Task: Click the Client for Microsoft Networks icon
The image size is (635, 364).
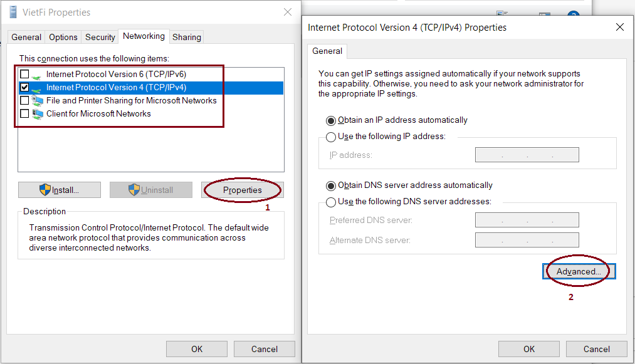Action: [38, 114]
